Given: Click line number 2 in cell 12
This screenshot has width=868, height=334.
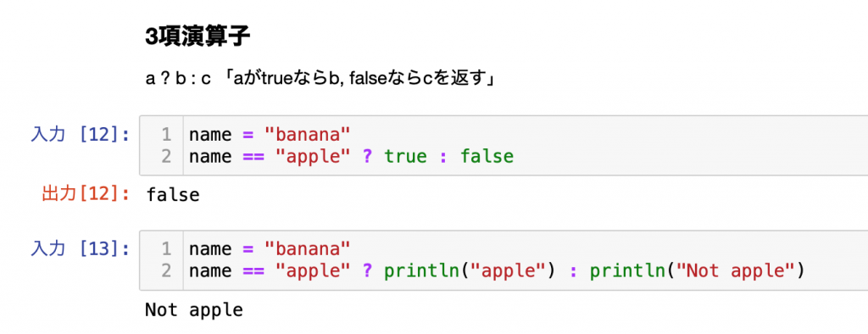Looking at the screenshot, I should (166, 158).
